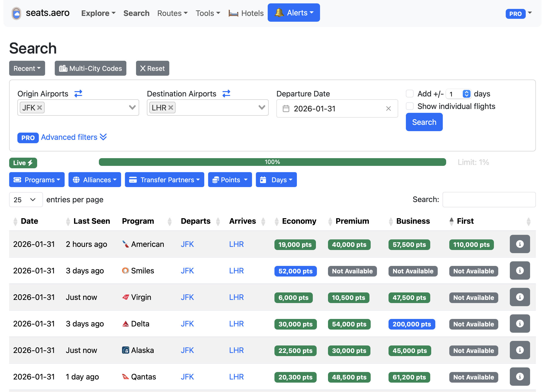Change entries per page selector
Viewport: 546px width, 392px height.
[x=26, y=200]
